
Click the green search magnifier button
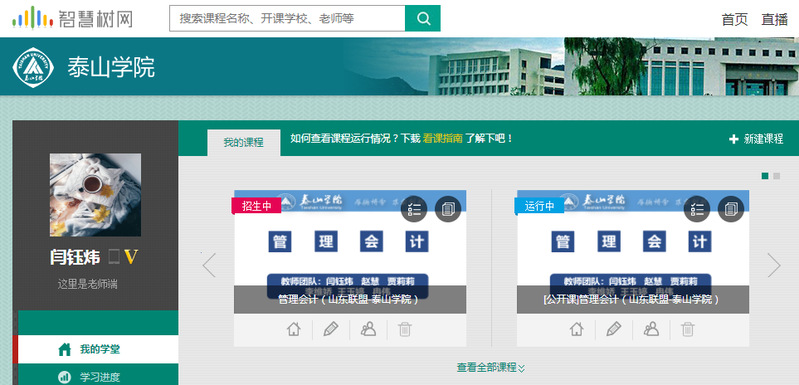click(x=422, y=18)
